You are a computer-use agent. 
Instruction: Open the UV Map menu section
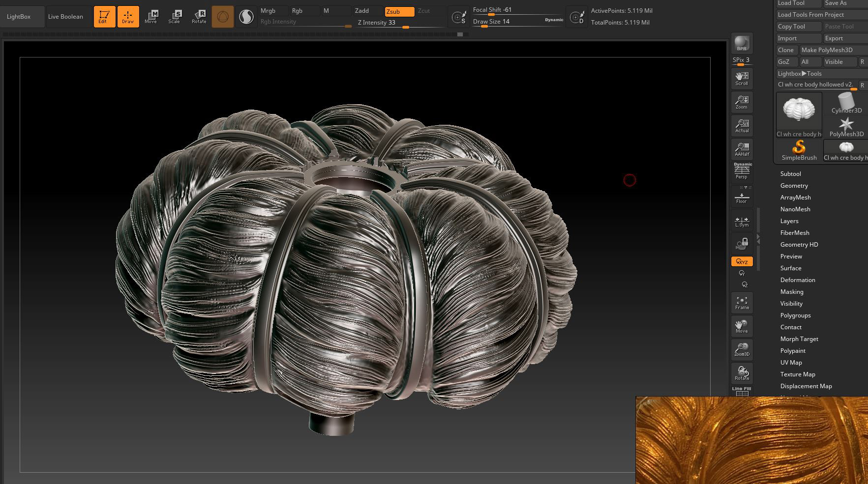791,363
